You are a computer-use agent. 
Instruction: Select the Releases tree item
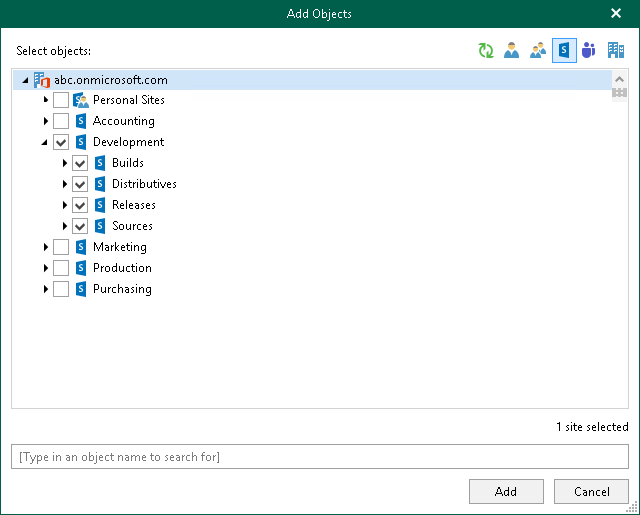(x=133, y=205)
